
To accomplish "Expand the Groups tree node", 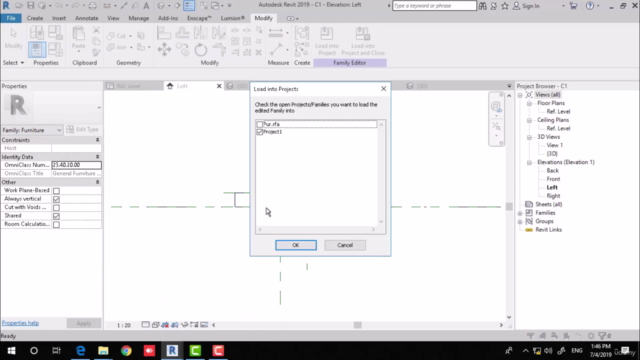I will click(520, 222).
